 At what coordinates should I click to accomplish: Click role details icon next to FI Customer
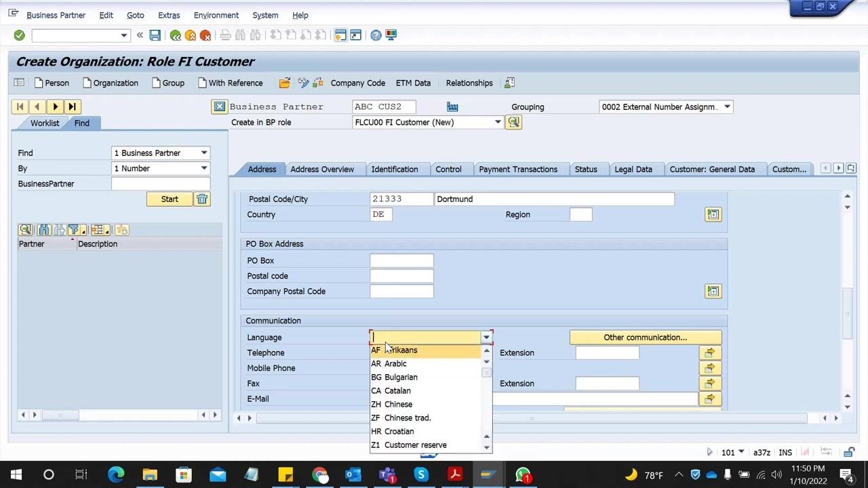tap(513, 122)
